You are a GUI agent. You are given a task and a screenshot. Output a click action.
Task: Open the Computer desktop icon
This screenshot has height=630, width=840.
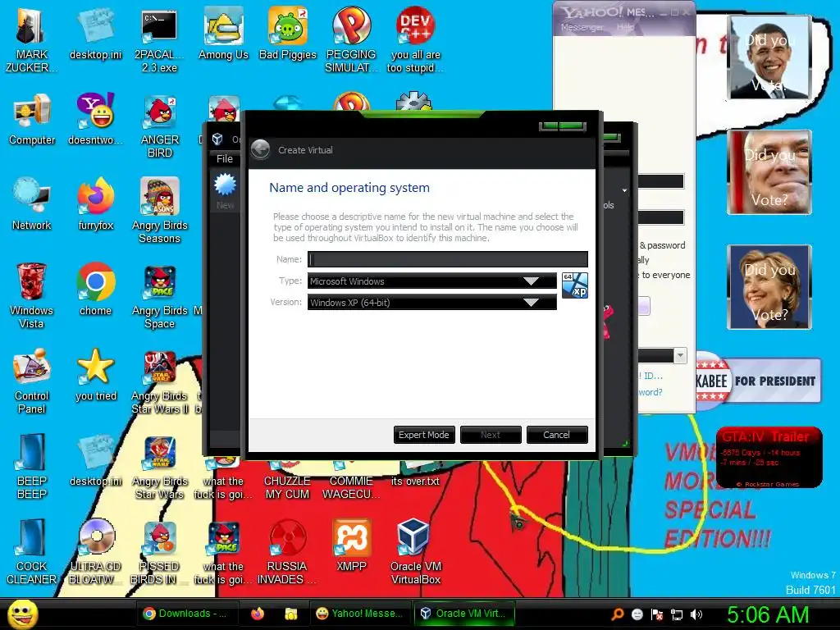pyautogui.click(x=32, y=120)
